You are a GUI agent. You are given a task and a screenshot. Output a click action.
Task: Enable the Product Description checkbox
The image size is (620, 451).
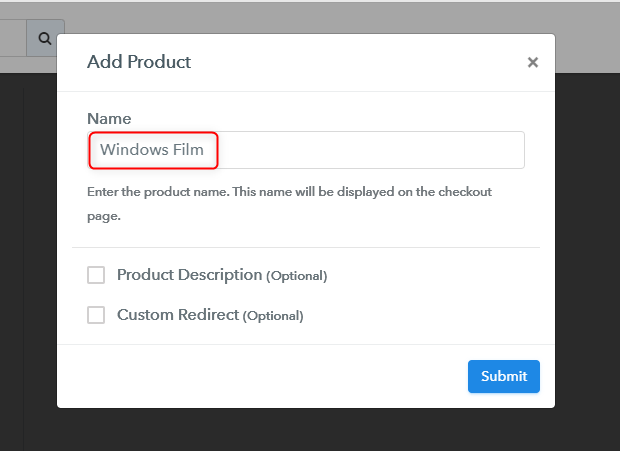[x=96, y=275]
